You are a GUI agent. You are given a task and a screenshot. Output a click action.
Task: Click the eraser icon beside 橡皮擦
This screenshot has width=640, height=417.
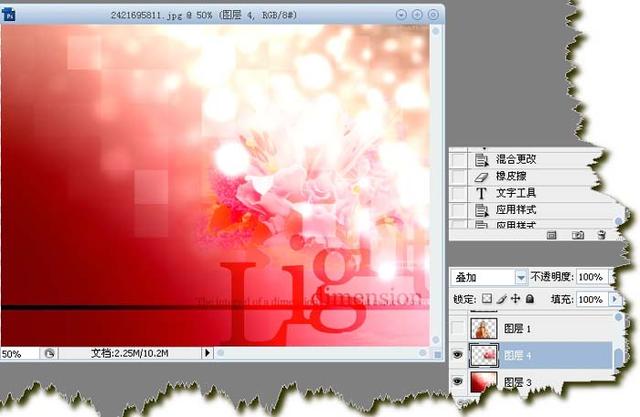pos(482,176)
